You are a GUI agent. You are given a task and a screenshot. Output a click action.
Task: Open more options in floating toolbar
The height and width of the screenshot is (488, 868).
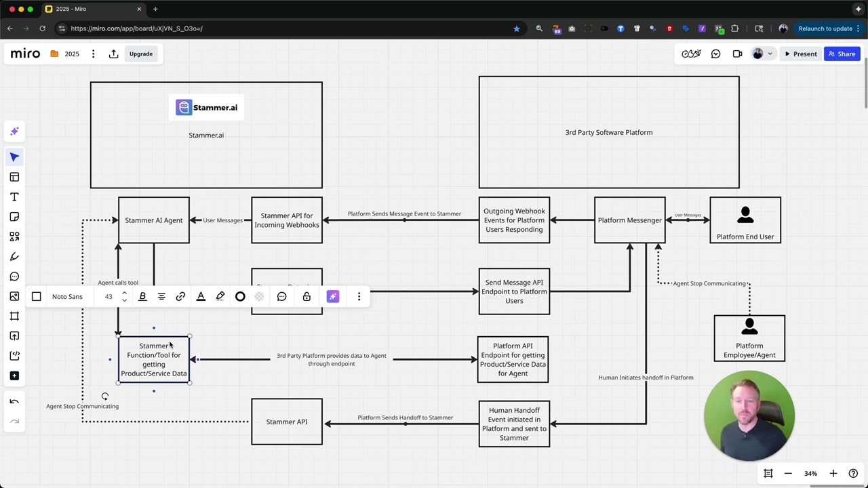[x=359, y=296]
